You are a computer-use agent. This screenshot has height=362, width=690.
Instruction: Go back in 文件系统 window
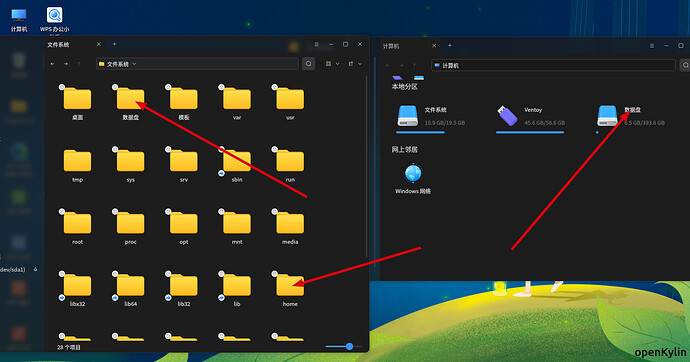52,64
